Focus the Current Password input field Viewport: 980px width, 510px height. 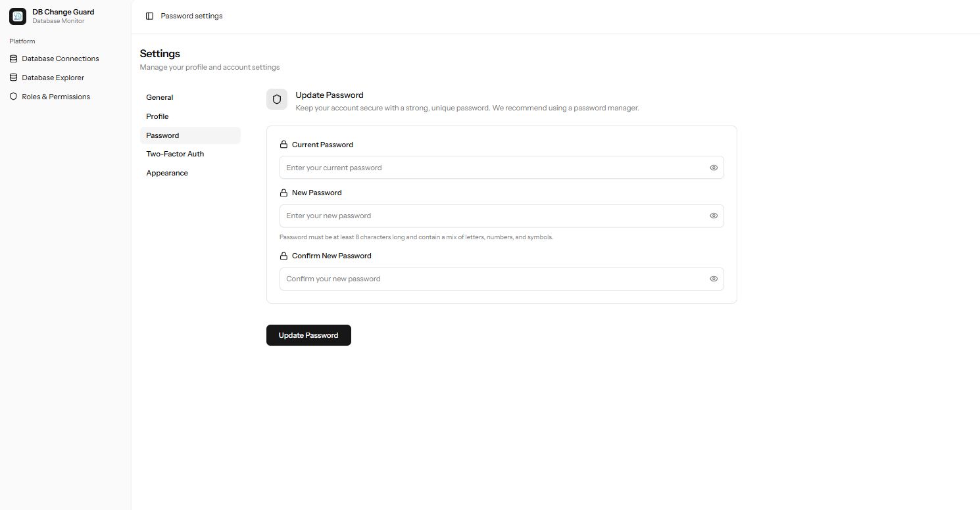pyautogui.click(x=493, y=168)
